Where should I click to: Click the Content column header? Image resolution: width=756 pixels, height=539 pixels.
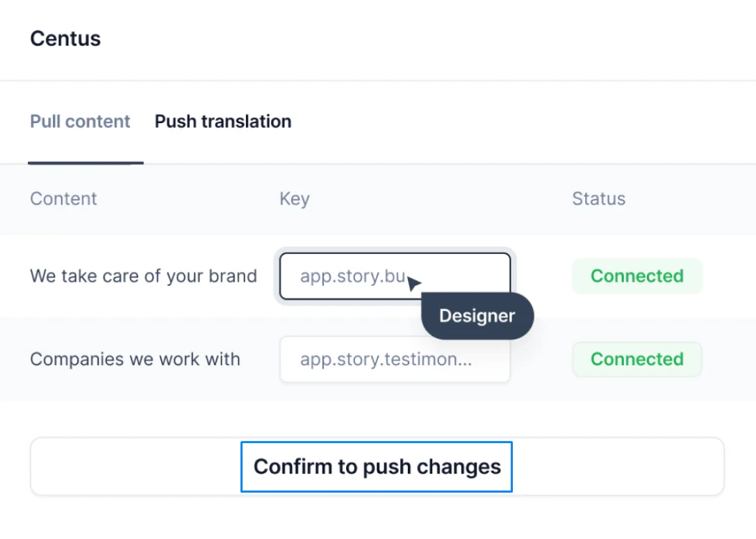(x=63, y=199)
